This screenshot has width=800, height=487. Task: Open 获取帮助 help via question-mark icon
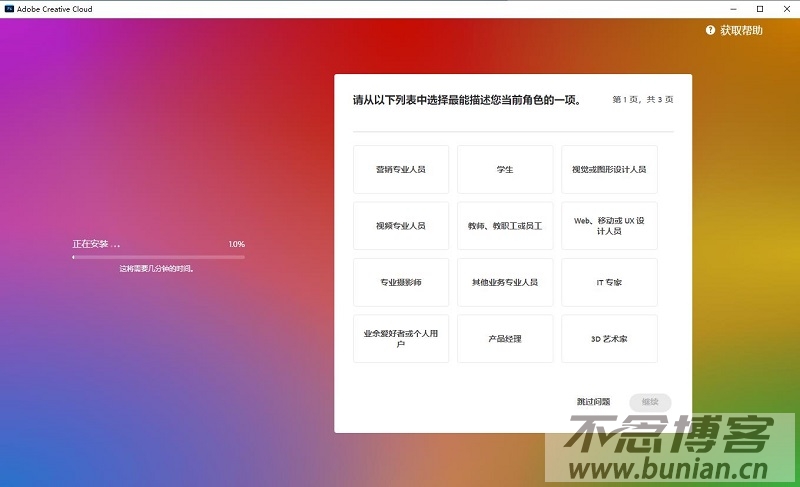click(711, 31)
